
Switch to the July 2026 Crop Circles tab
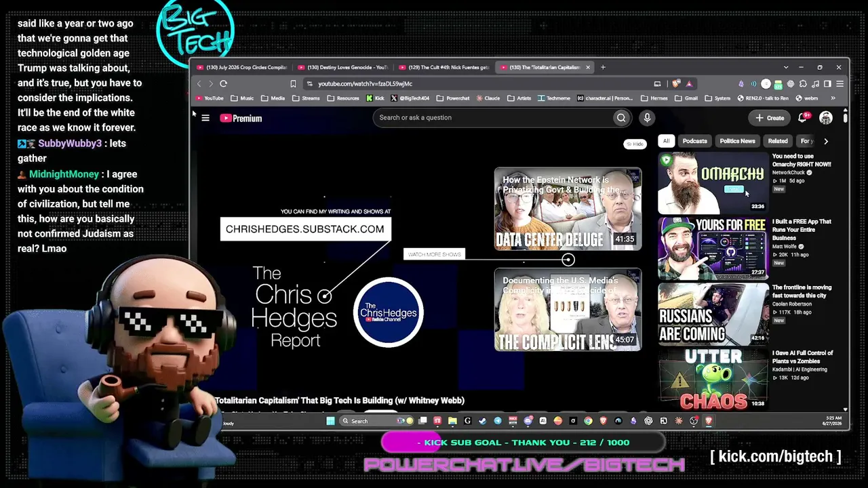(241, 67)
